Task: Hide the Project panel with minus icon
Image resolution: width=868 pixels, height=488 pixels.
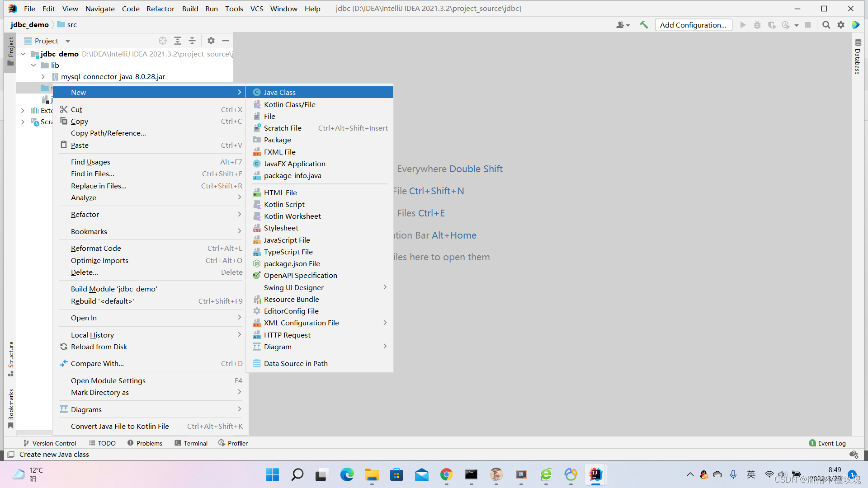Action: tap(226, 41)
